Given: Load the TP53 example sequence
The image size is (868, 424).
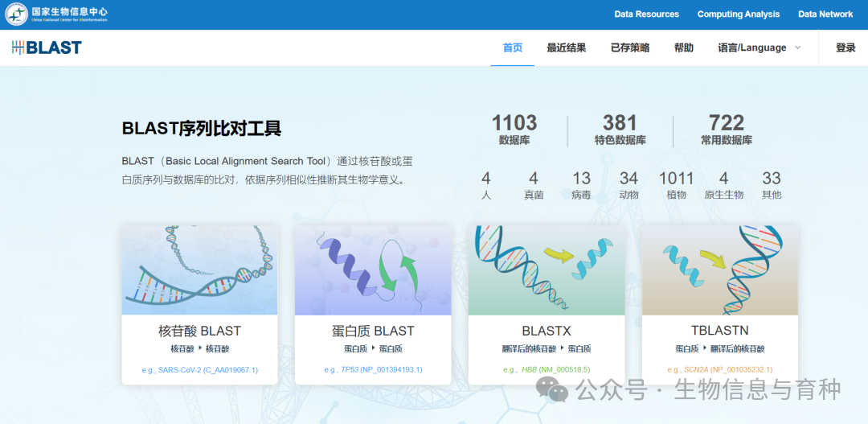Looking at the screenshot, I should click(373, 369).
